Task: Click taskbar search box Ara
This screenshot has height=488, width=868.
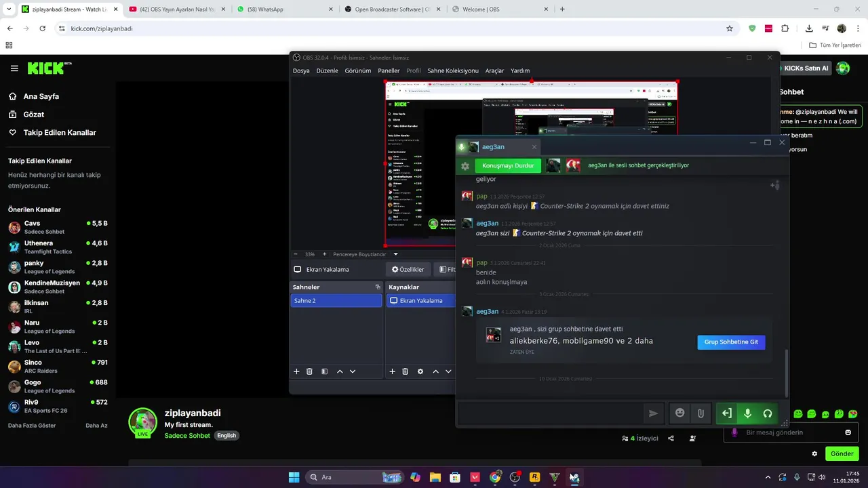Action: pos(354,477)
